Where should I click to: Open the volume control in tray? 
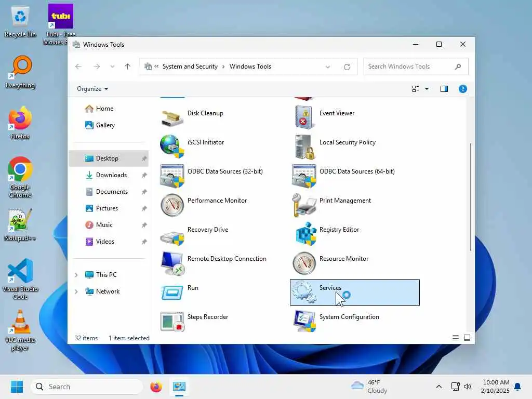click(468, 387)
